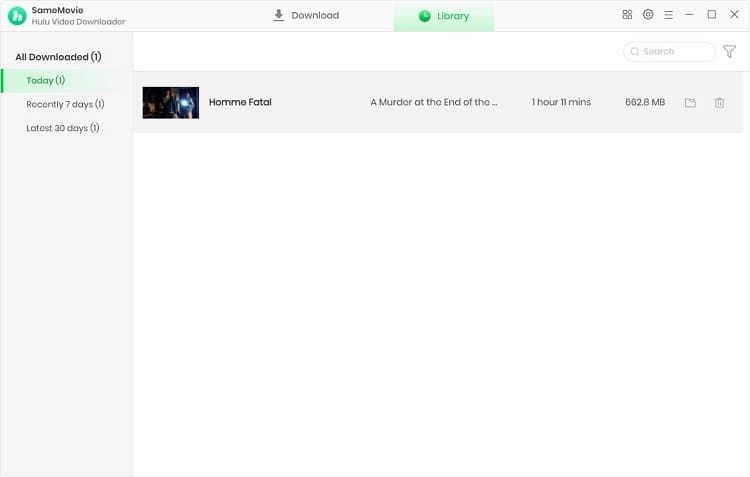
Task: Click the A Murder at the End series name
Action: coord(434,102)
